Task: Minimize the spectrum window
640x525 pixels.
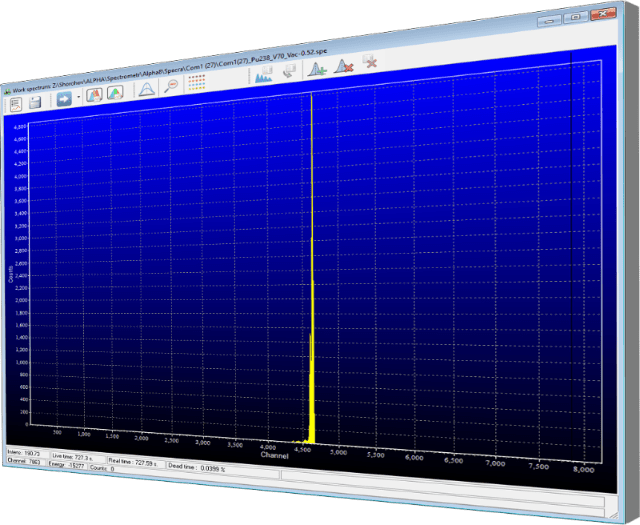Action: click(x=549, y=20)
